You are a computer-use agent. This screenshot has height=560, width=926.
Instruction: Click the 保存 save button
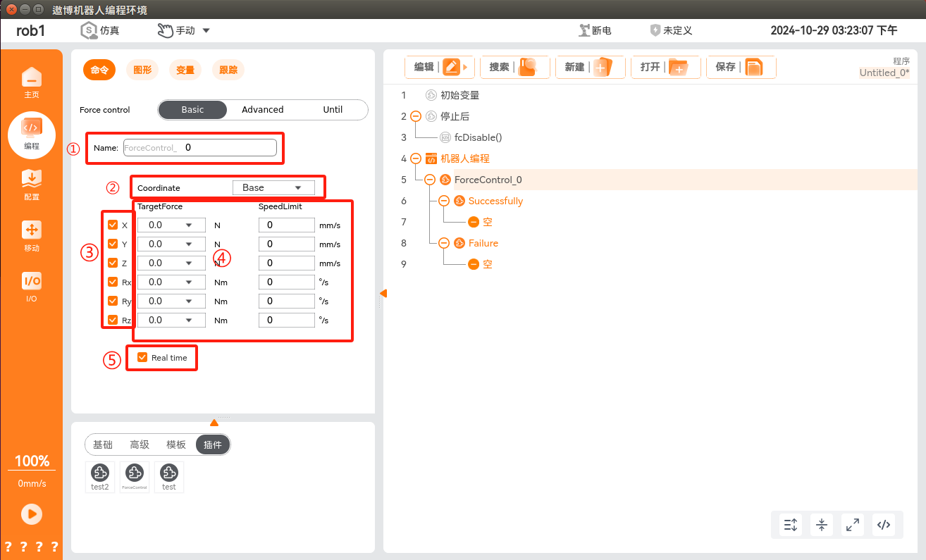(741, 67)
